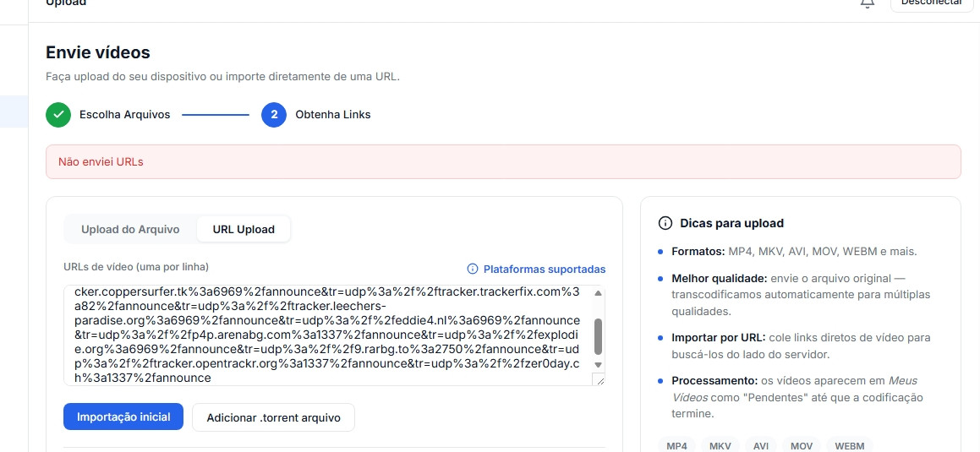Click the textarea scroll down arrow

(x=598, y=365)
